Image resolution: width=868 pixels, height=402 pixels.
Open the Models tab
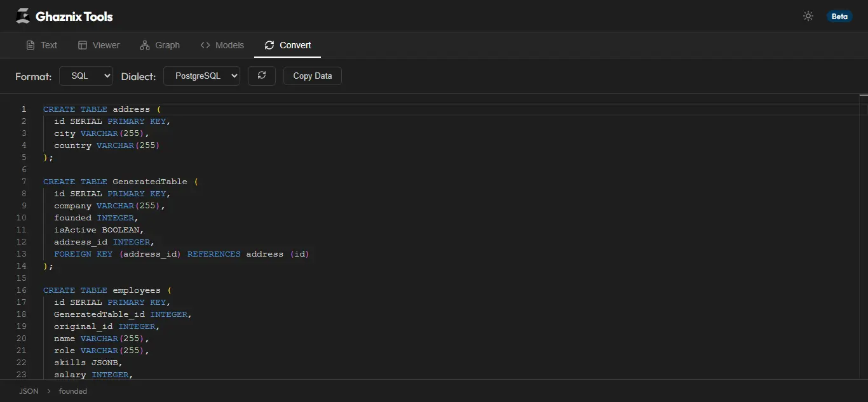[222, 45]
